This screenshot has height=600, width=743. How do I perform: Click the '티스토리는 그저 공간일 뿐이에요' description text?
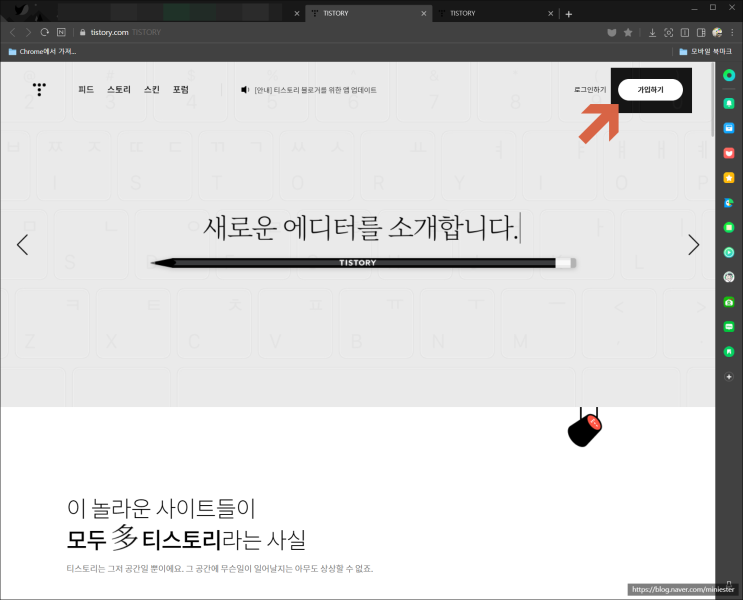[x=219, y=568]
